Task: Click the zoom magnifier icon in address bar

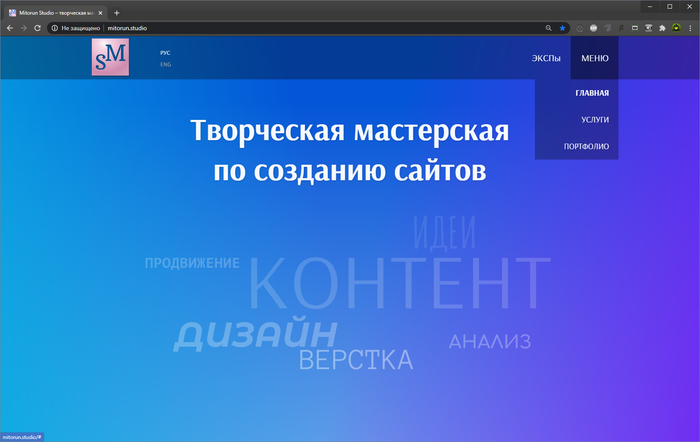Action: click(x=548, y=28)
